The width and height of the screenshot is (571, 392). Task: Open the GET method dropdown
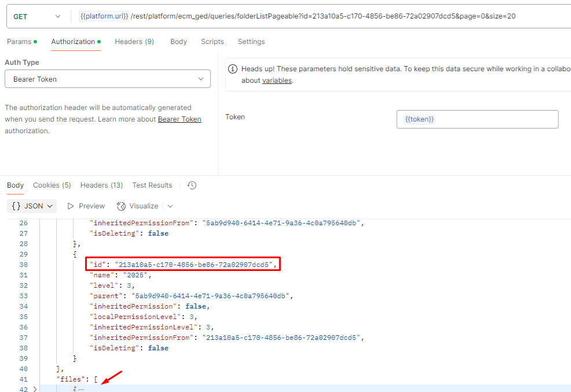tap(37, 16)
